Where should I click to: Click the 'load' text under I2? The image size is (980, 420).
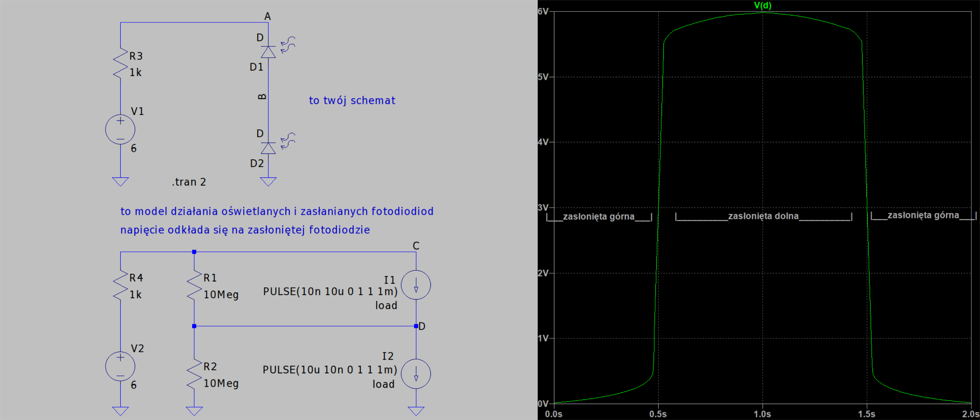pyautogui.click(x=383, y=384)
